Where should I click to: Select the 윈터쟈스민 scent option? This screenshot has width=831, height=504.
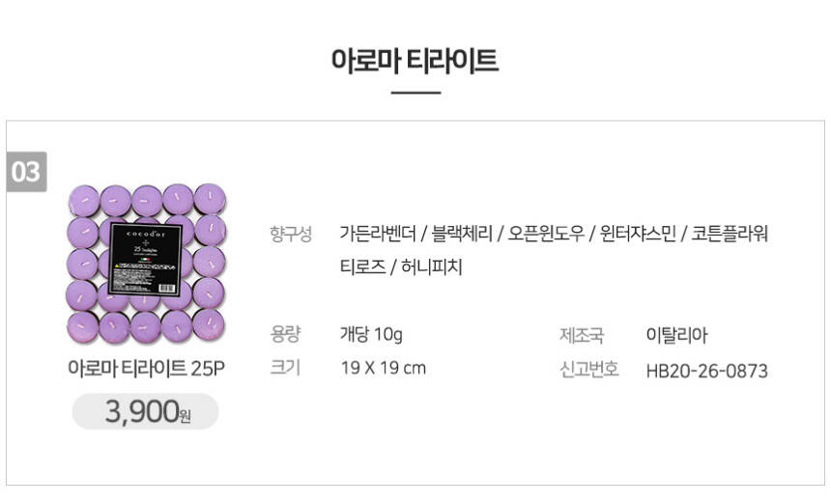pos(636,234)
